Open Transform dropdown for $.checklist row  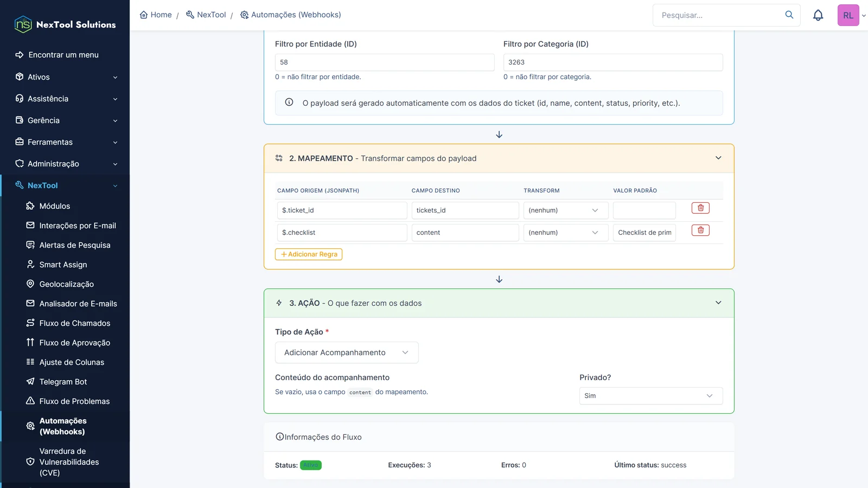[x=566, y=233]
